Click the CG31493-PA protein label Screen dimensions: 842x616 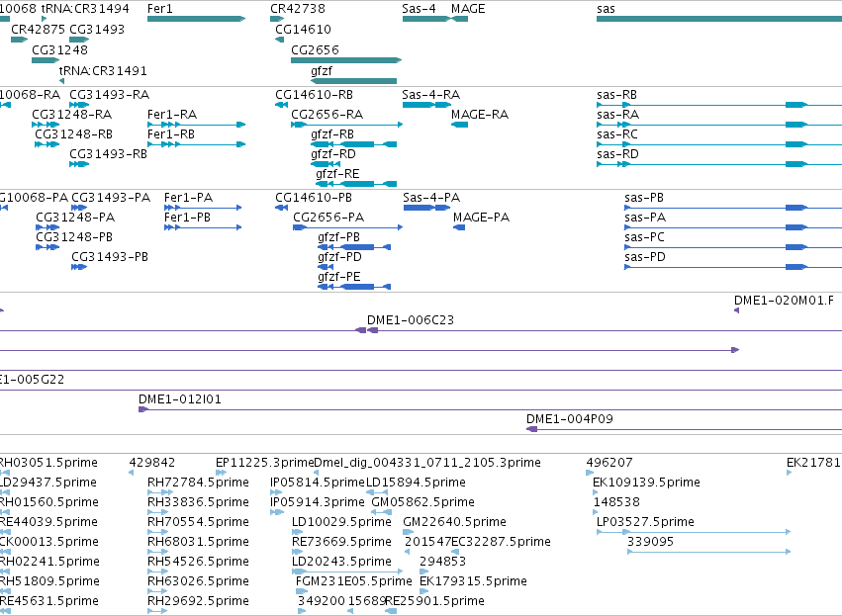111,198
